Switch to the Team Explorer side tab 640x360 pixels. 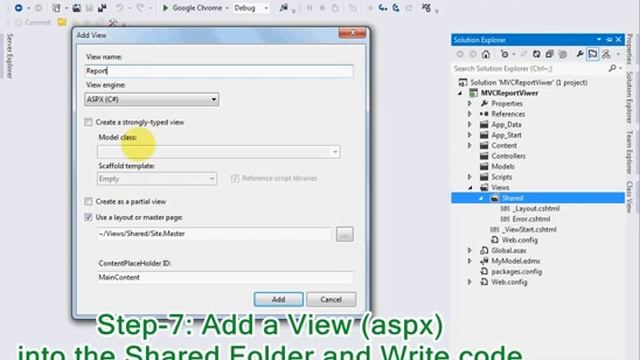point(629,152)
